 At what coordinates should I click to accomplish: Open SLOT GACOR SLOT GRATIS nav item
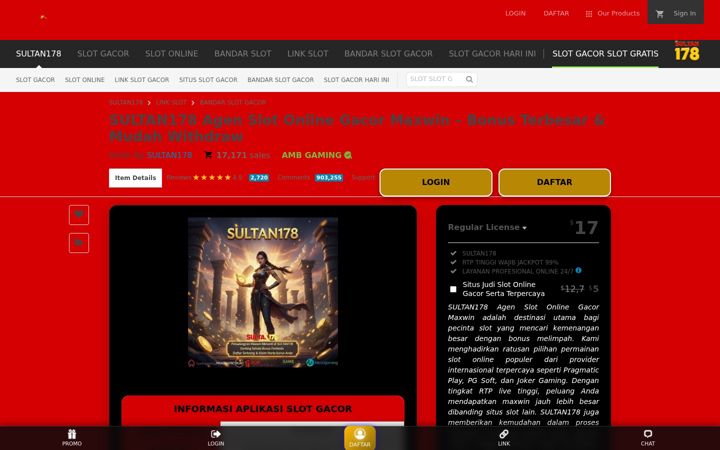point(605,54)
